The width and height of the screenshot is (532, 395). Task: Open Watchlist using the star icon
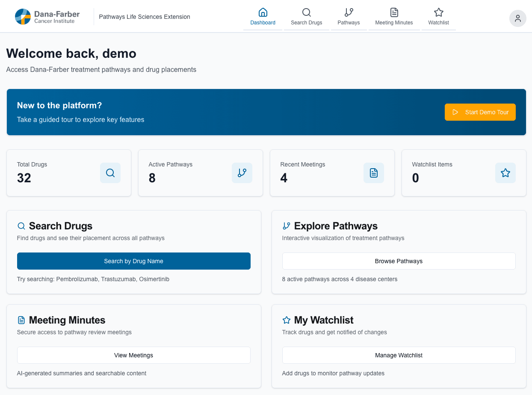(x=438, y=12)
